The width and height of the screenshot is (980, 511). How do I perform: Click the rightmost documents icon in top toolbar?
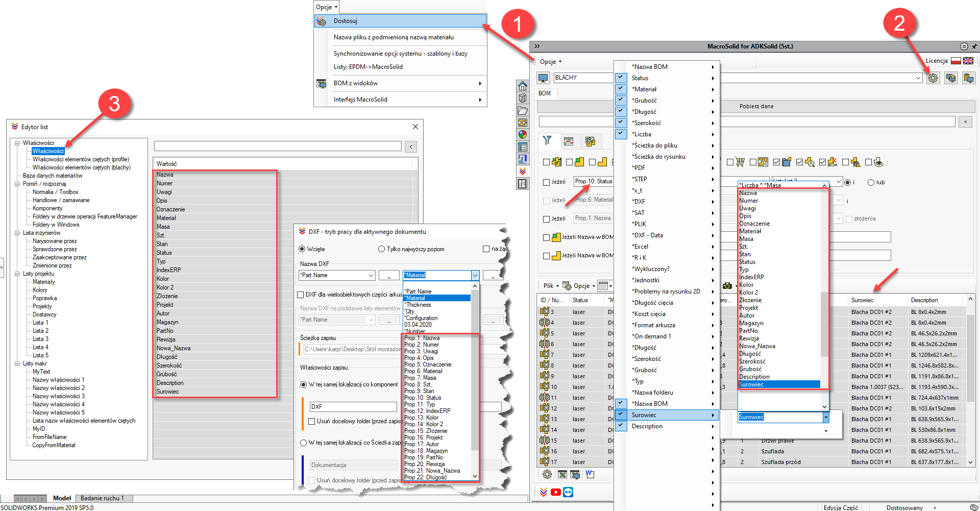pyautogui.click(x=968, y=78)
